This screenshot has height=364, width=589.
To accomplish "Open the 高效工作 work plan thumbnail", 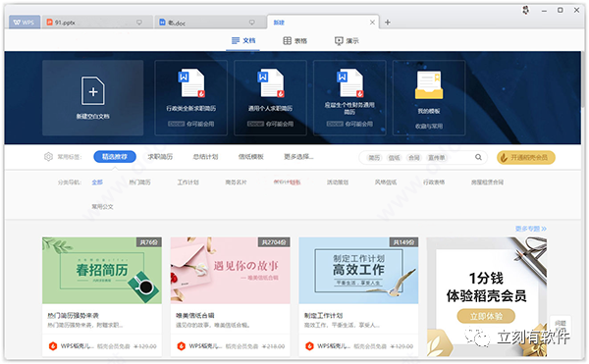I will pyautogui.click(x=358, y=270).
